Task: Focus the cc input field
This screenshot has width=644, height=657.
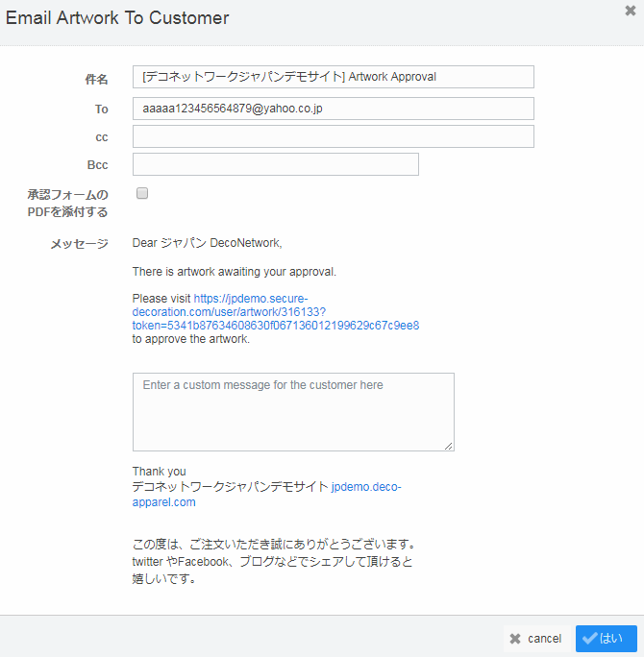Action: click(x=333, y=136)
